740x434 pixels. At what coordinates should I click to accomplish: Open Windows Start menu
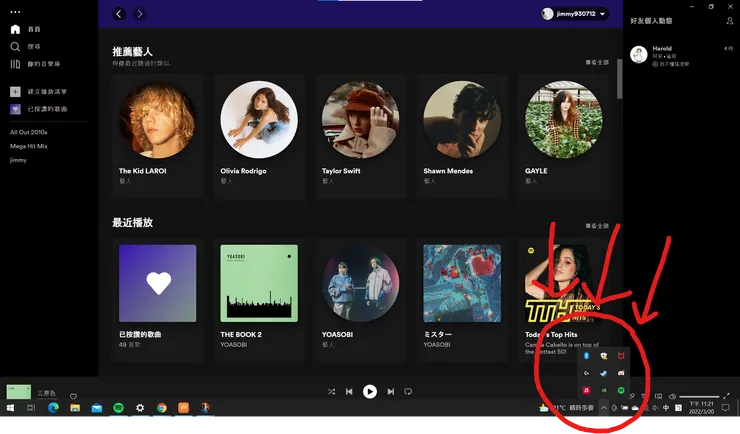(x=10, y=408)
